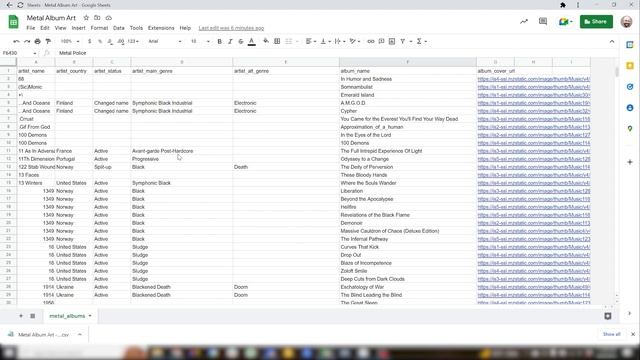Open the text rotation dropdown
Screen dimensions: 640x360
355,41
